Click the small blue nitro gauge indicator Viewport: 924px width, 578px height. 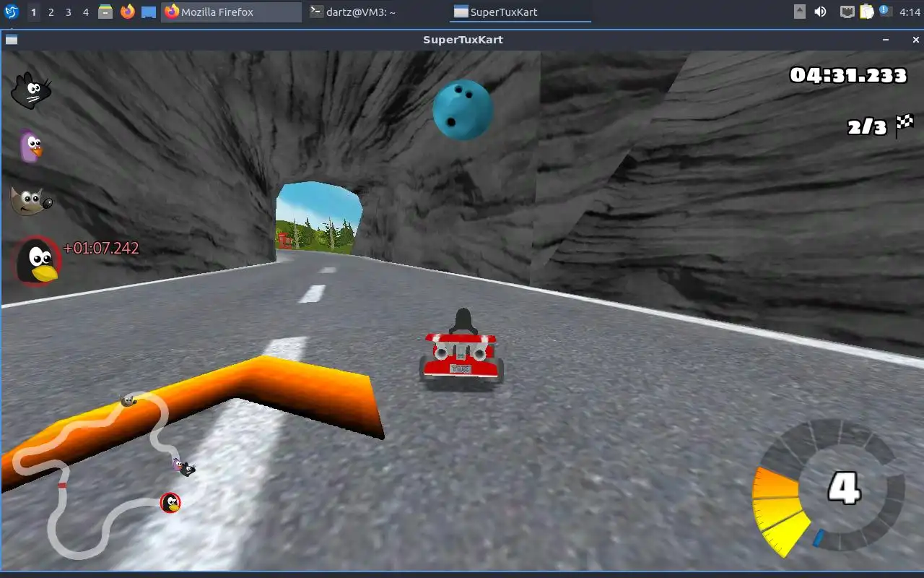819,538
